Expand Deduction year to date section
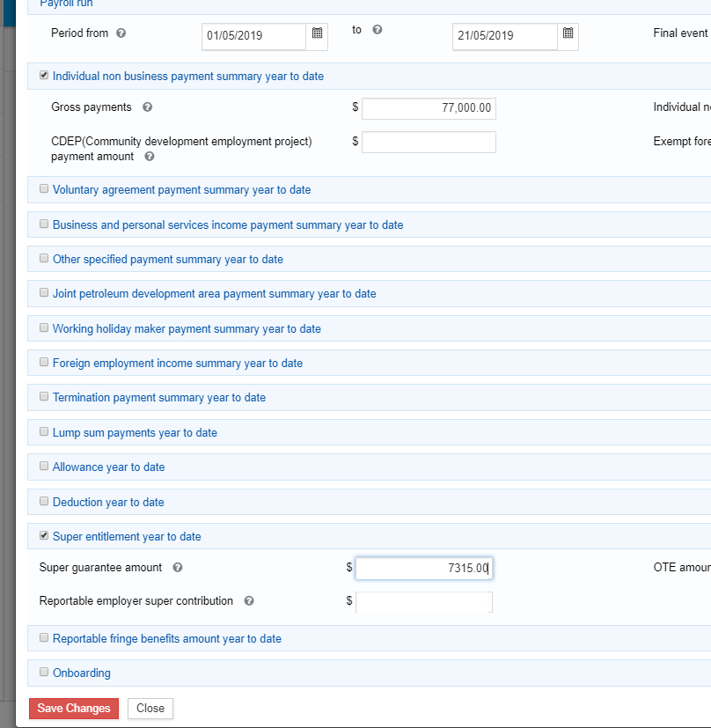711x728 pixels. coord(108,502)
